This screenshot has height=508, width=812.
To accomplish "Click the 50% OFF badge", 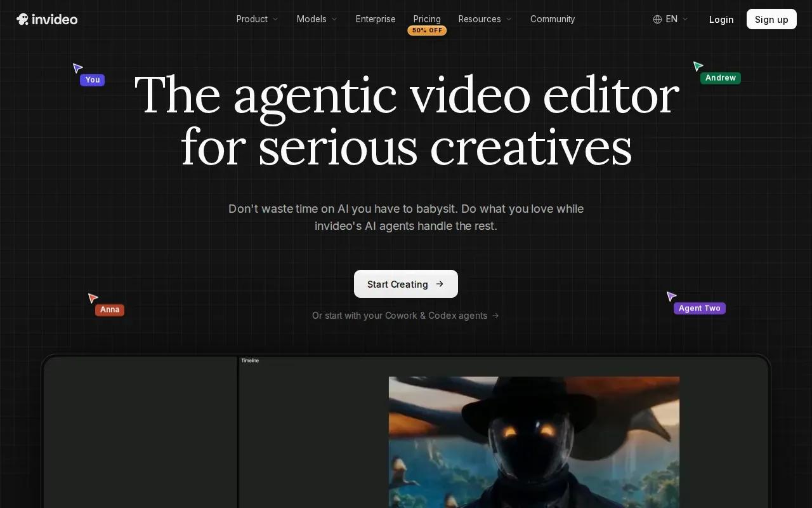I will tap(427, 30).
